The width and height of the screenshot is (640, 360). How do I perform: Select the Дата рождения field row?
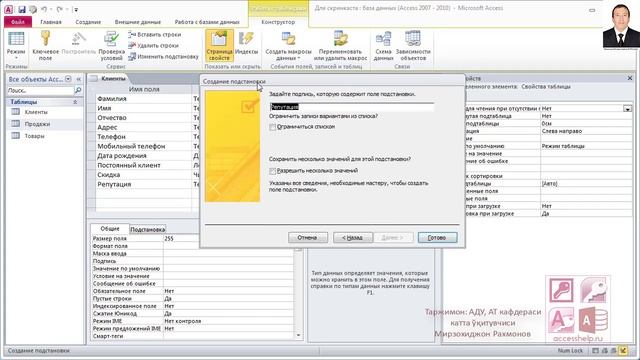pyautogui.click(x=144, y=156)
